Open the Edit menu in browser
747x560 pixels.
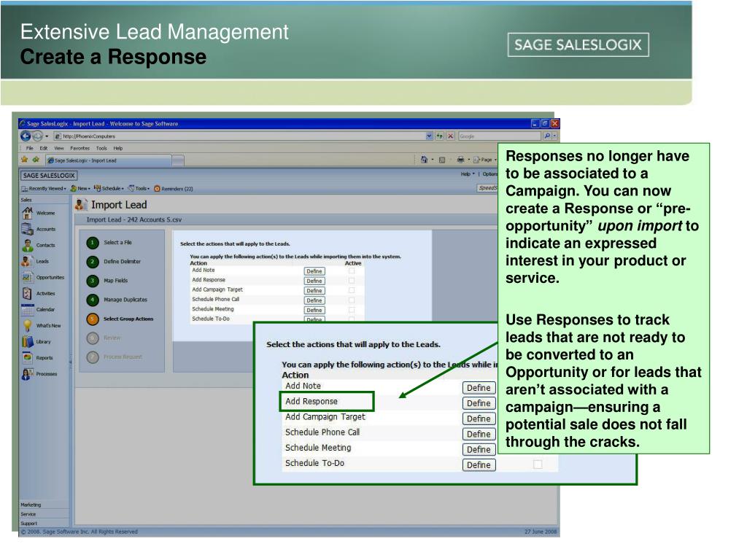pos(43,148)
